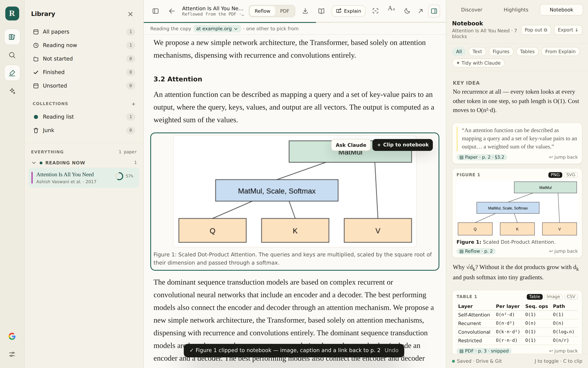Select SVG format for Figure 1
This screenshot has height=368, width=588.
click(x=570, y=175)
